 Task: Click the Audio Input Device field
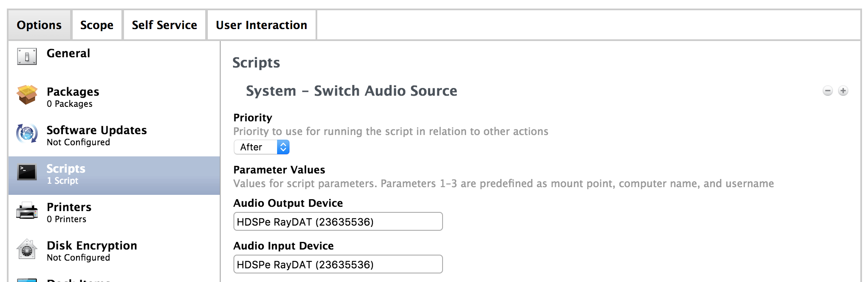coord(338,264)
